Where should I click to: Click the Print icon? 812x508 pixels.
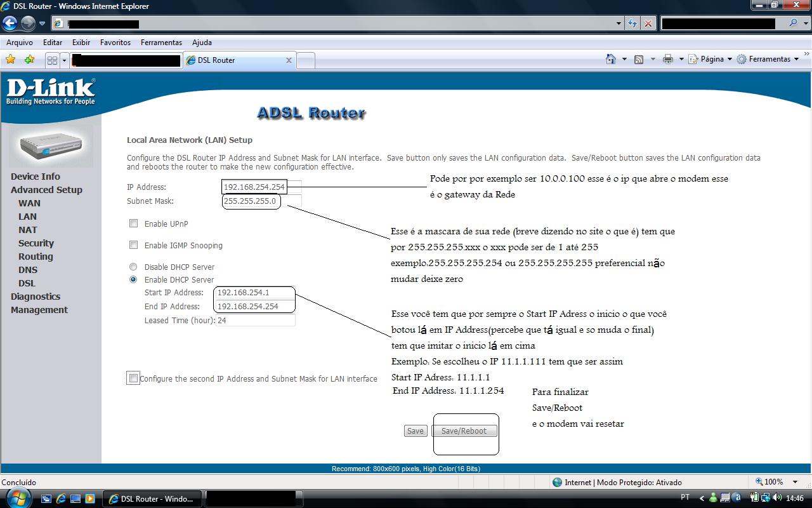(x=668, y=59)
